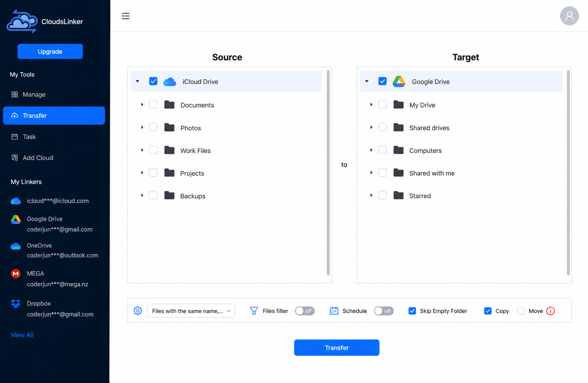Screen dimensions: 588x383
Task: Select the OneDrive linker account
Action: pyautogui.click(x=55, y=250)
